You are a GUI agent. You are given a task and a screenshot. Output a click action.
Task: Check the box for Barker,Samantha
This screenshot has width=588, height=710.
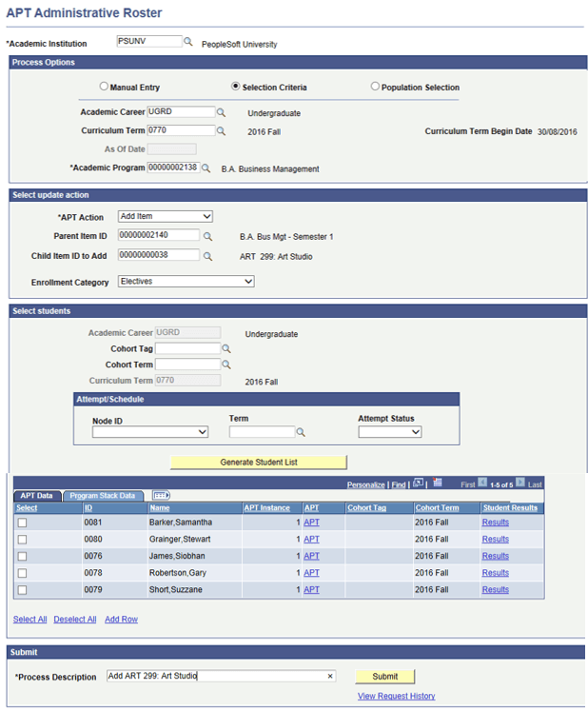pyautogui.click(x=22, y=523)
